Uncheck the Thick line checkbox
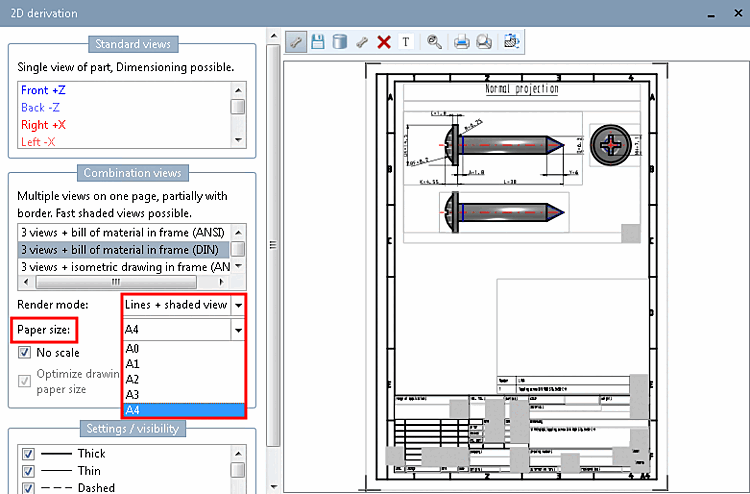This screenshot has height=494, width=750. pyautogui.click(x=28, y=454)
